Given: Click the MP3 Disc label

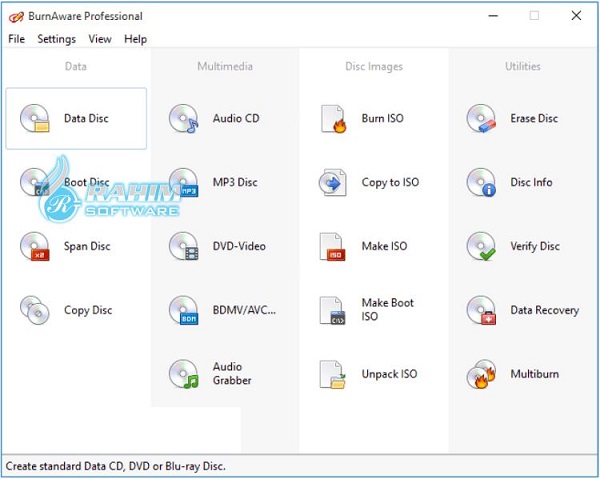Looking at the screenshot, I should (235, 182).
